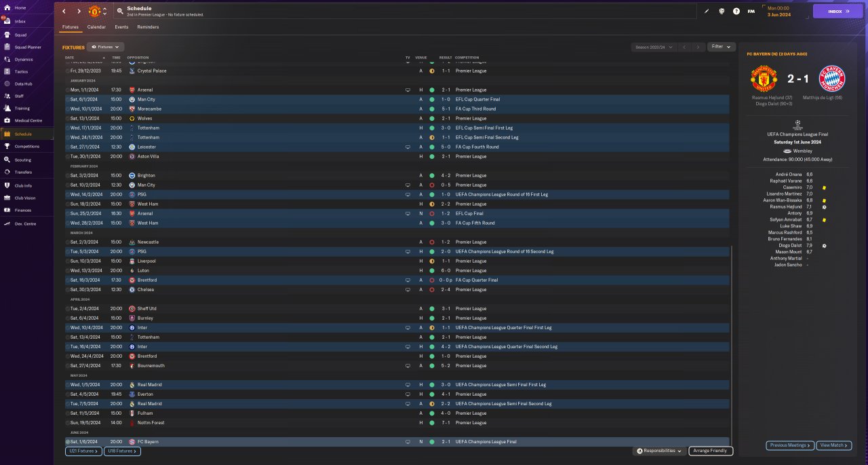
Task: Switch to the Reminders tab
Action: tap(148, 27)
